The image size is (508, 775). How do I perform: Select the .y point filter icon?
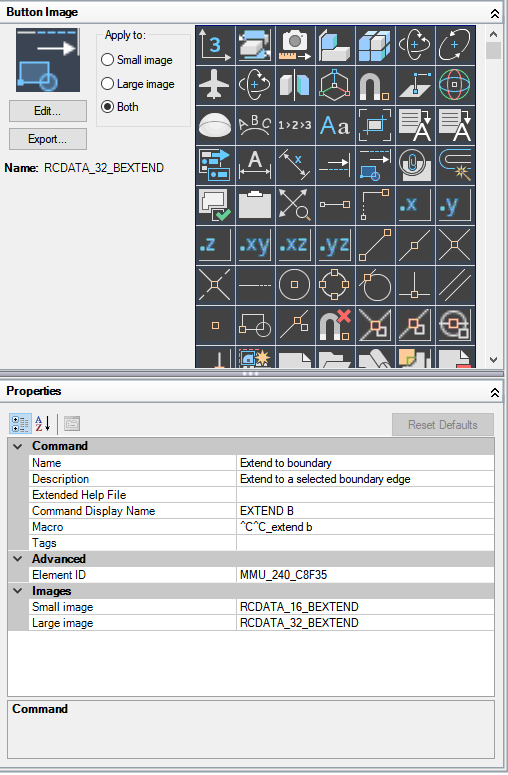click(455, 206)
